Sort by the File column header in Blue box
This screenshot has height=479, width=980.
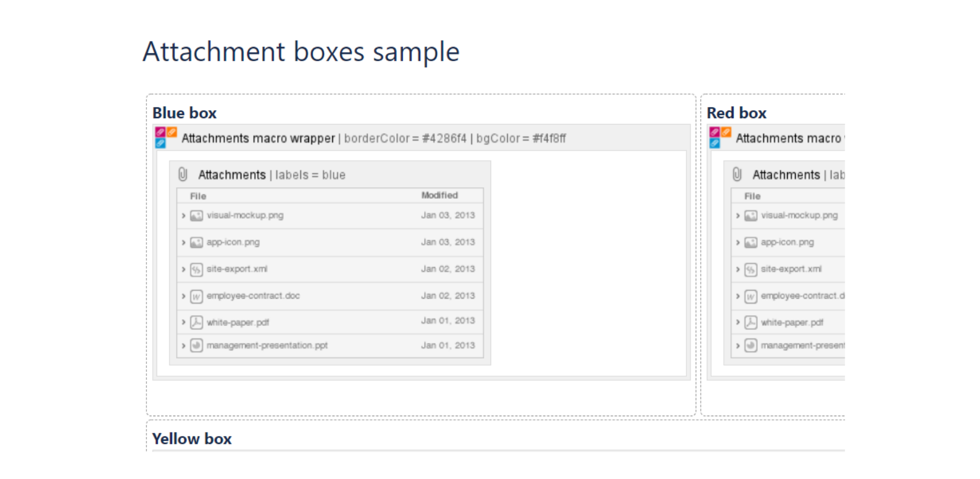pyautogui.click(x=198, y=196)
